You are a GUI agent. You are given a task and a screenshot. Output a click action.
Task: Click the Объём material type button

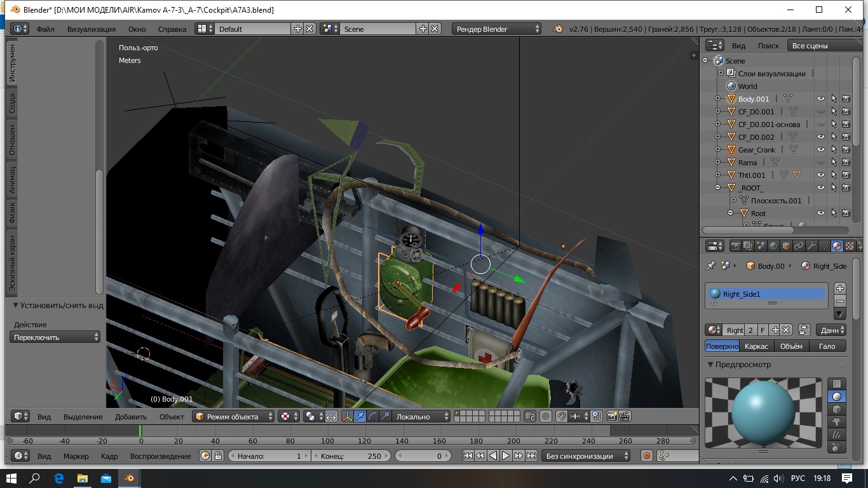(x=791, y=346)
